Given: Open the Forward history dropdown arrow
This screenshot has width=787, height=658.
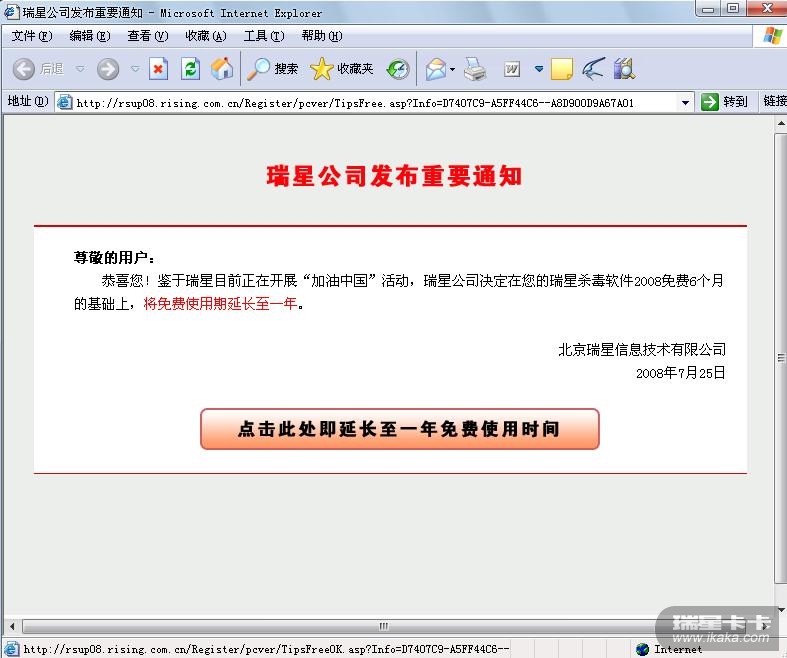Looking at the screenshot, I should click(135, 69).
